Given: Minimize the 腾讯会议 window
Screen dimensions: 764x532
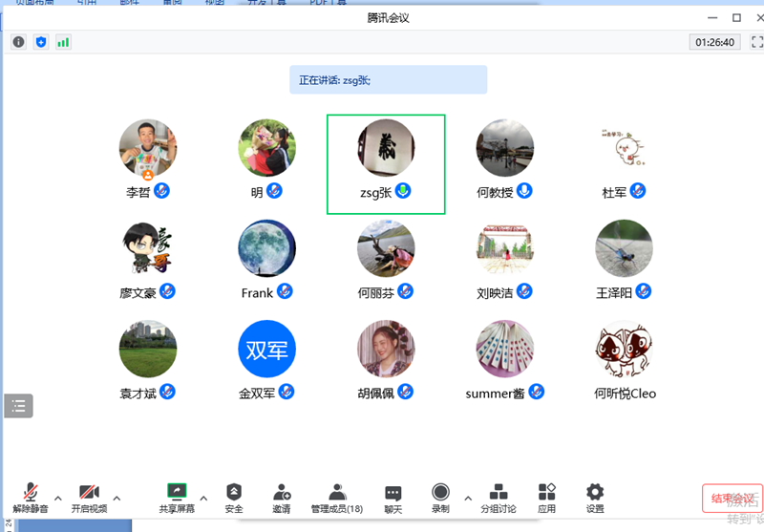Looking at the screenshot, I should tap(712, 18).
